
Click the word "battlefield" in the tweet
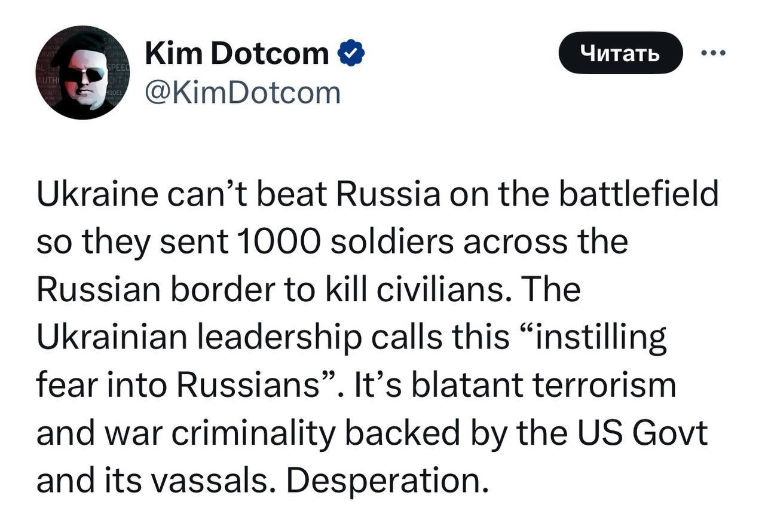point(638,194)
